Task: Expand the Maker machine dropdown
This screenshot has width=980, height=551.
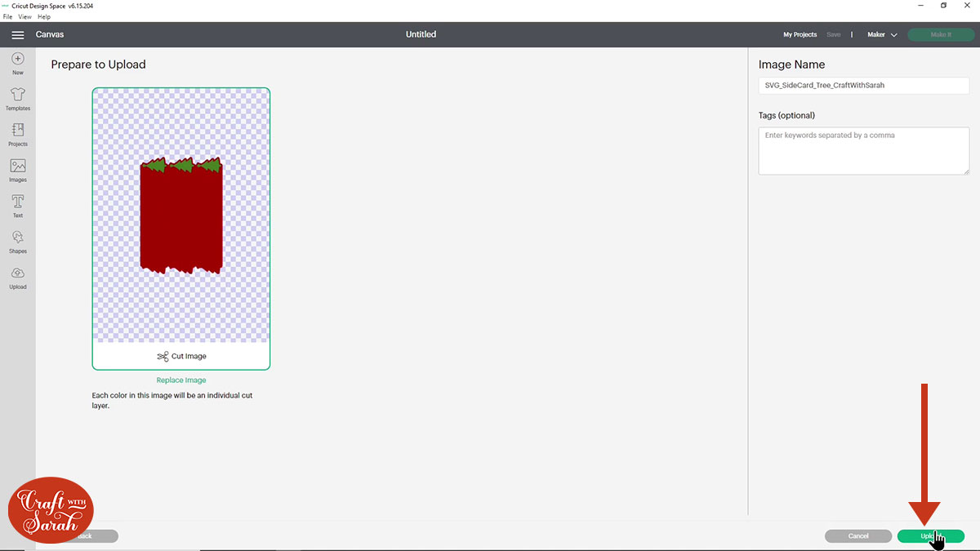Action: pyautogui.click(x=882, y=34)
